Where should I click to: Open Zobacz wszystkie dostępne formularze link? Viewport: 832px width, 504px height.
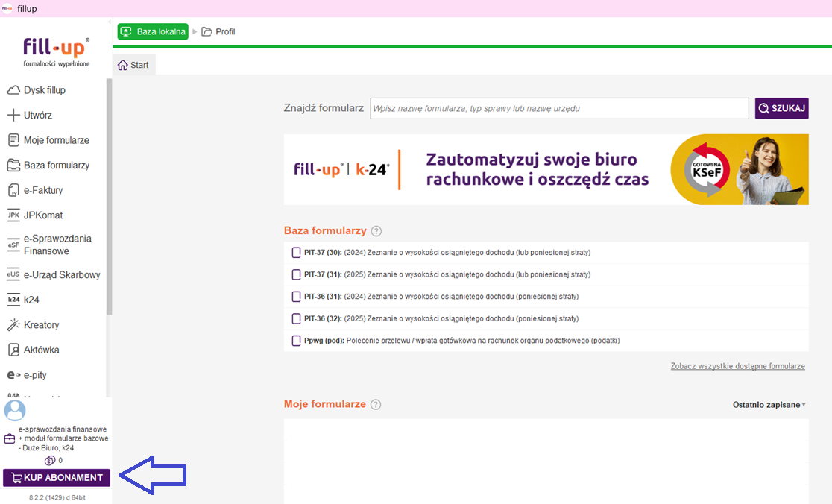click(x=737, y=367)
